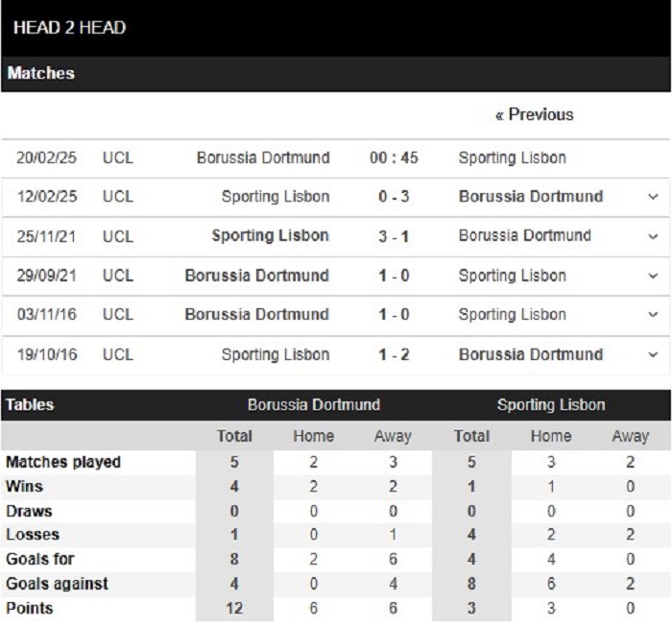
Task: Click the HEAD 2 HEAD title
Action: pyautogui.click(x=69, y=28)
